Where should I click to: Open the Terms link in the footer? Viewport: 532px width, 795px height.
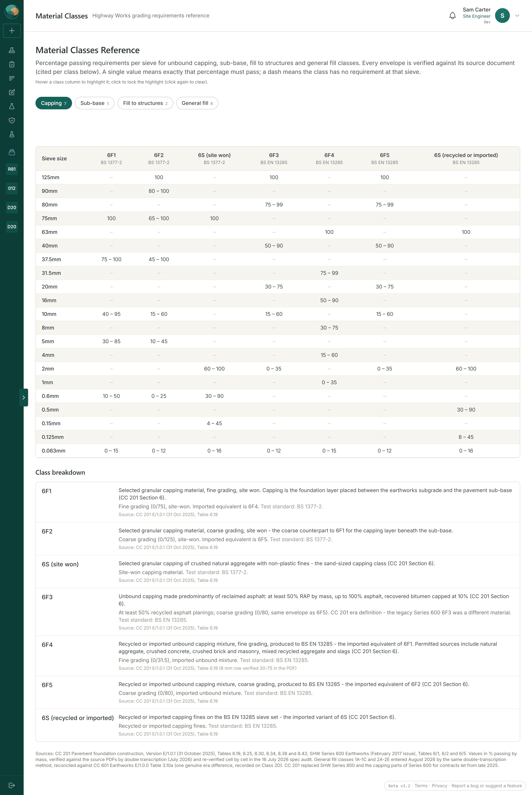(x=421, y=786)
